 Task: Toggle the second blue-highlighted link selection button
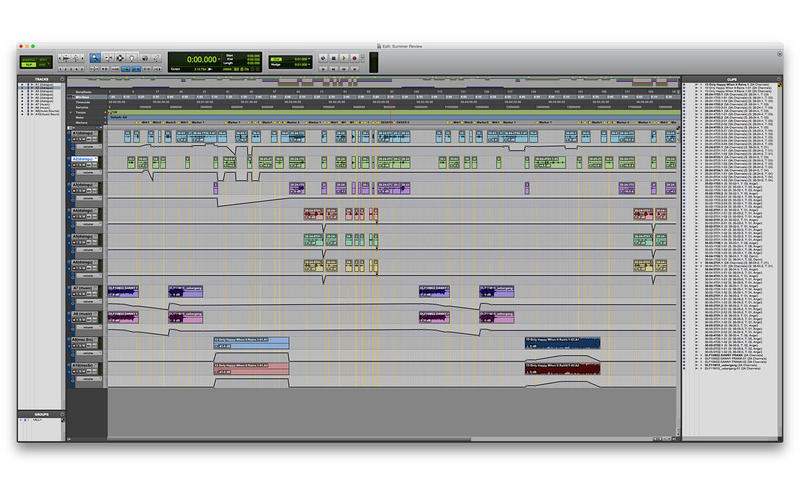(x=136, y=69)
